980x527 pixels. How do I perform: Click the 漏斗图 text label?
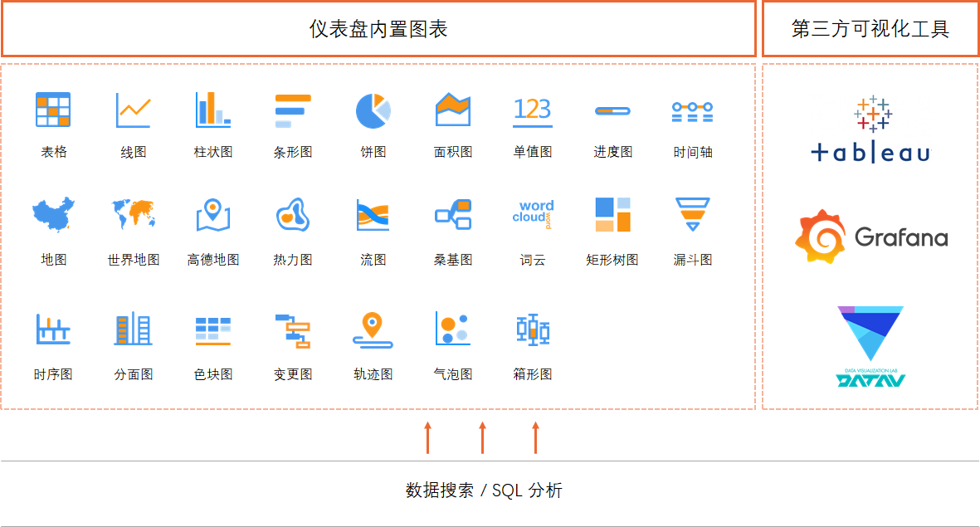pos(693,260)
